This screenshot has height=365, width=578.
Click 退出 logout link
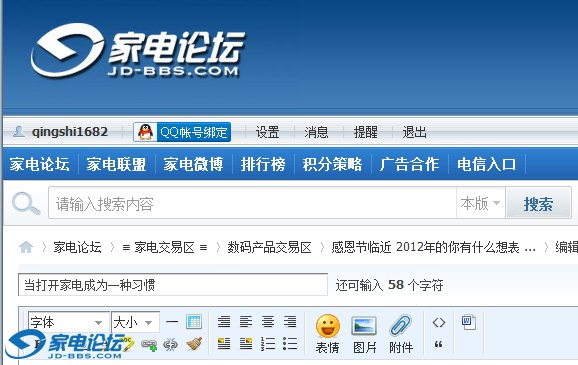click(x=414, y=132)
